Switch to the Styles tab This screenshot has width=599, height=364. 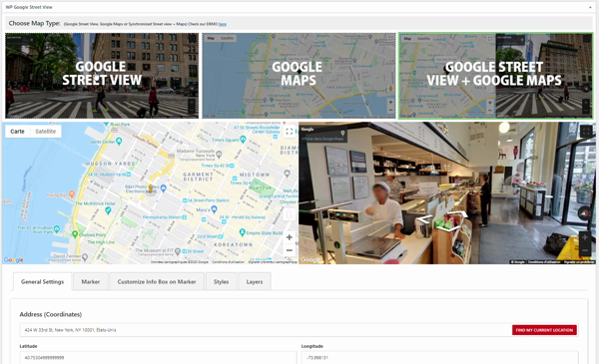tap(222, 281)
